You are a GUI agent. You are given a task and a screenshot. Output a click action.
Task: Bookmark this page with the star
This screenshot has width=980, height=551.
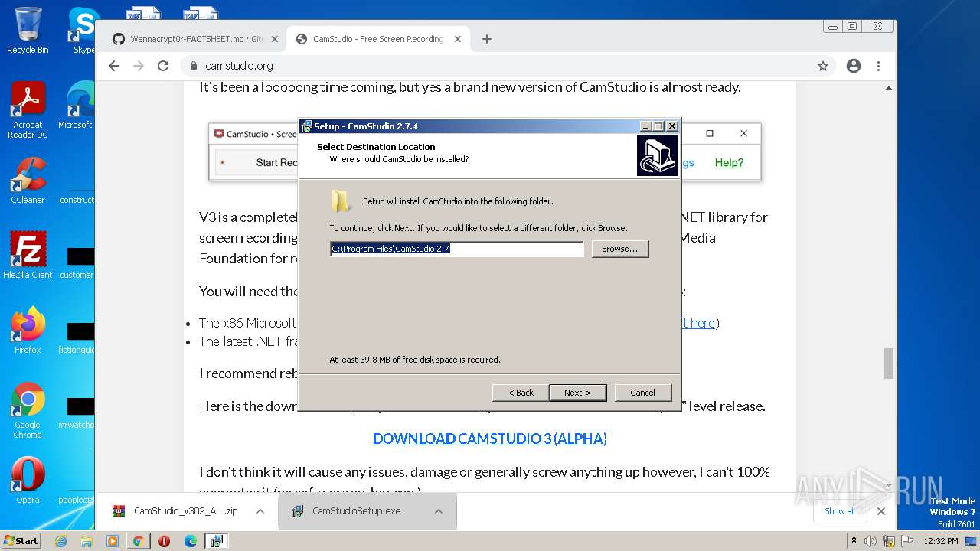[823, 66]
